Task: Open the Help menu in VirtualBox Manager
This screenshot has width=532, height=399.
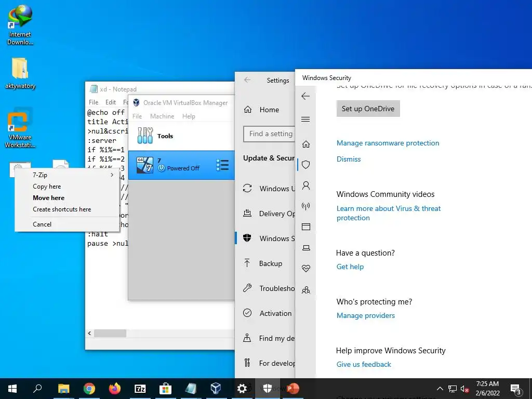Action: [189, 116]
